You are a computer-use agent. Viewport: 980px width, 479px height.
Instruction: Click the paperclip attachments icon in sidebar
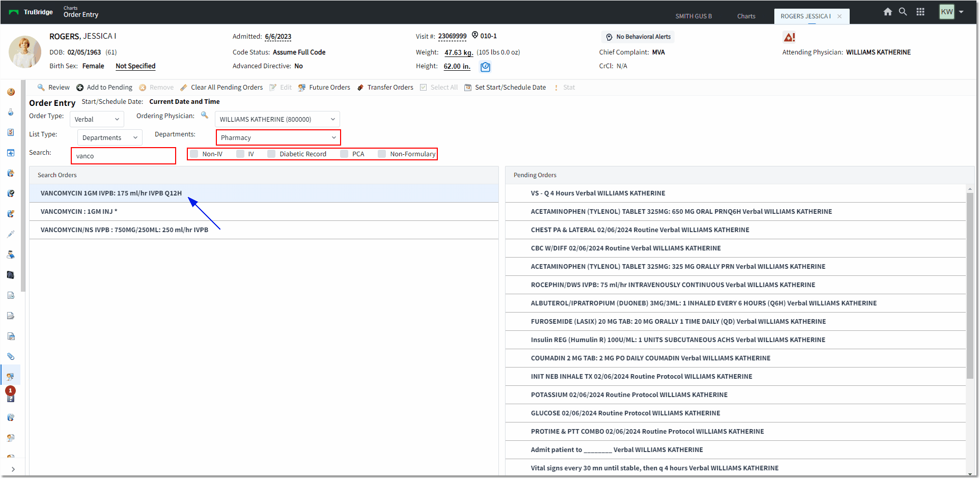pyautogui.click(x=11, y=356)
